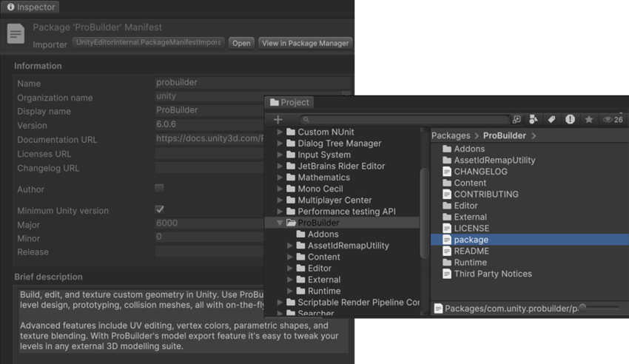Image resolution: width=629 pixels, height=364 pixels.
Task: Click the favorites star icon
Action: (x=588, y=119)
